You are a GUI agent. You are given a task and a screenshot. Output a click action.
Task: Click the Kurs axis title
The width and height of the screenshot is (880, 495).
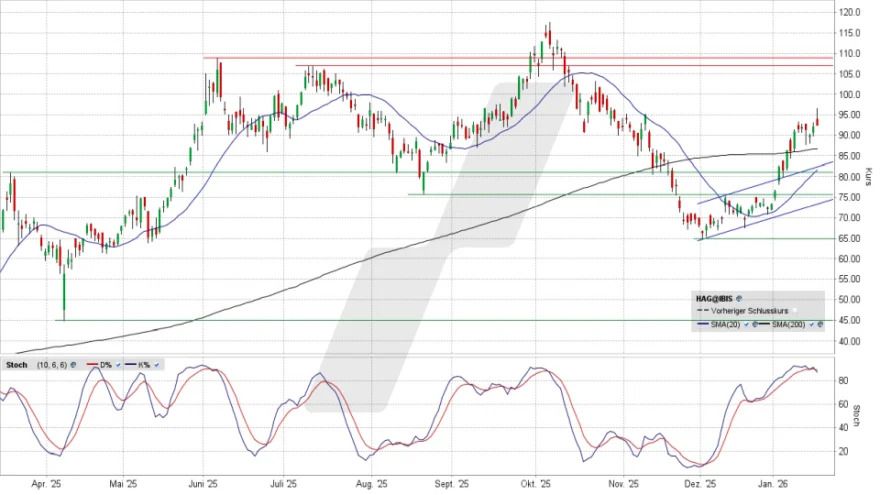(x=870, y=175)
